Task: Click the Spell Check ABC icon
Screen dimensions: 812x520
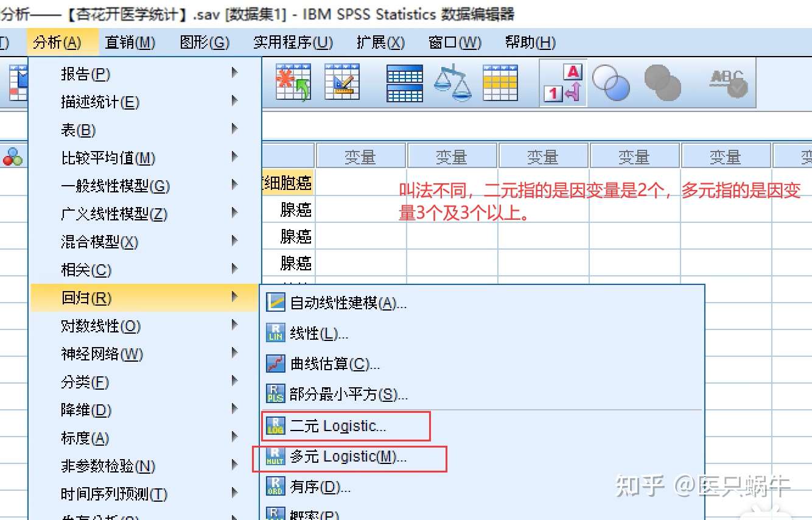Action: [729, 83]
